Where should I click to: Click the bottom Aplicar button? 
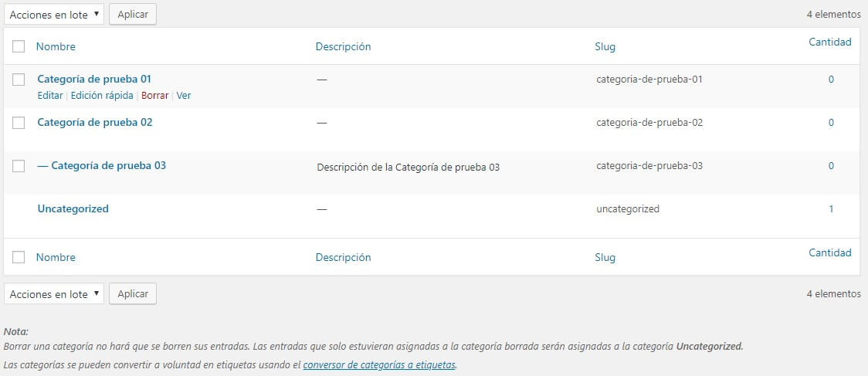[133, 293]
